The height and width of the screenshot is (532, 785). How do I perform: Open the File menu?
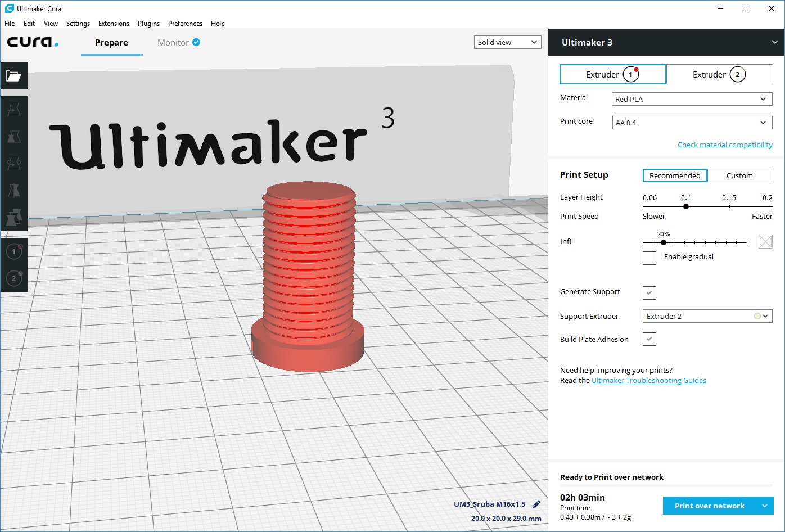10,24
